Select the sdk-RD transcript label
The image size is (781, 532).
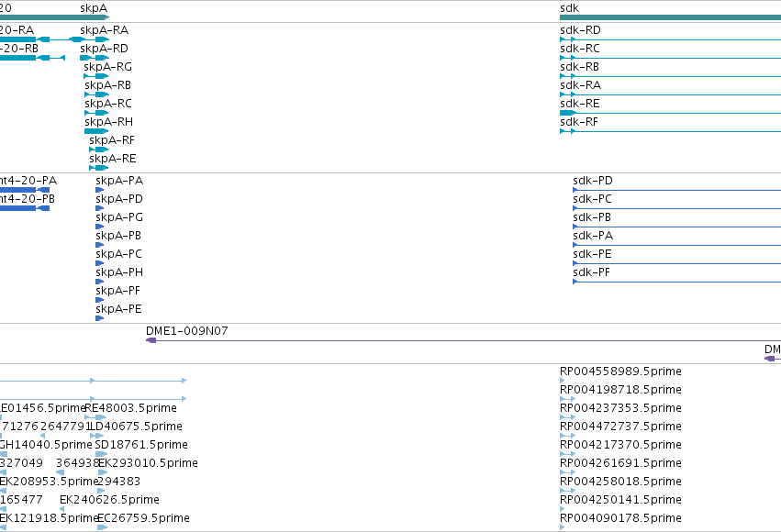(x=580, y=30)
